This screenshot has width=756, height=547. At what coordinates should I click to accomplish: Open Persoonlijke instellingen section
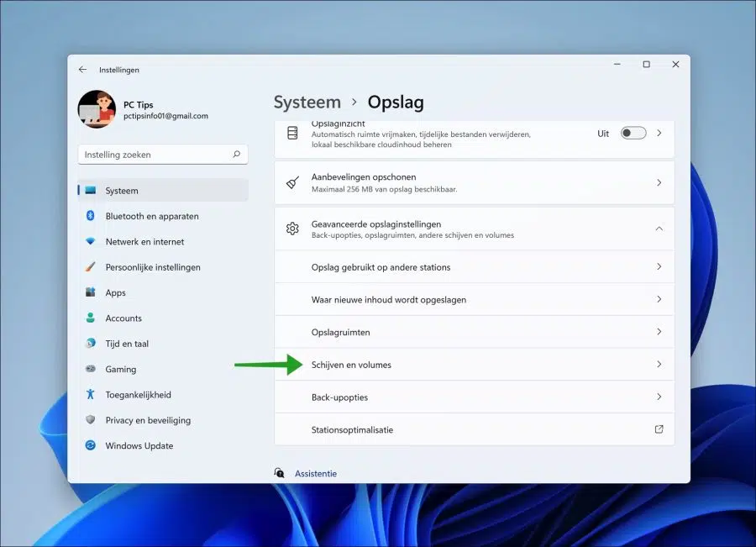163,267
